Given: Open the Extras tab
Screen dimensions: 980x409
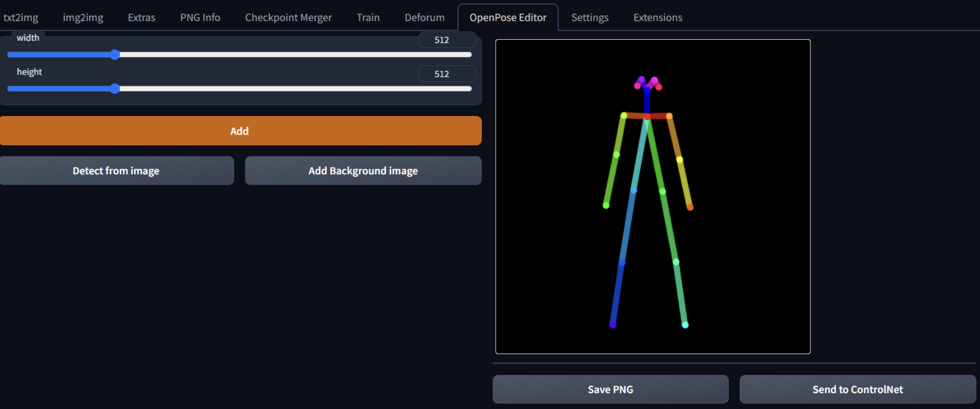Looking at the screenshot, I should [x=142, y=18].
